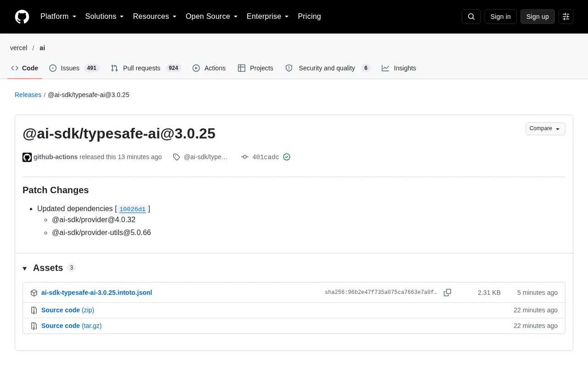Open the Issues tab
This screenshot has height=368, width=588.
(x=74, y=68)
